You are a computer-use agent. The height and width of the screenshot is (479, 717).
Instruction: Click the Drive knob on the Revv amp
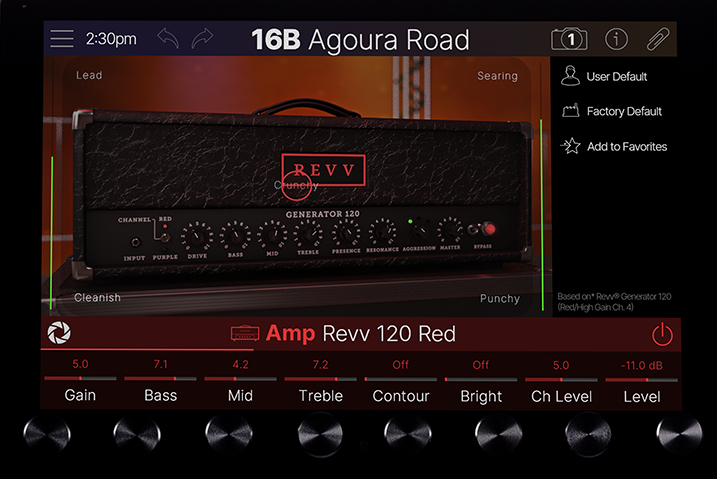(x=197, y=237)
